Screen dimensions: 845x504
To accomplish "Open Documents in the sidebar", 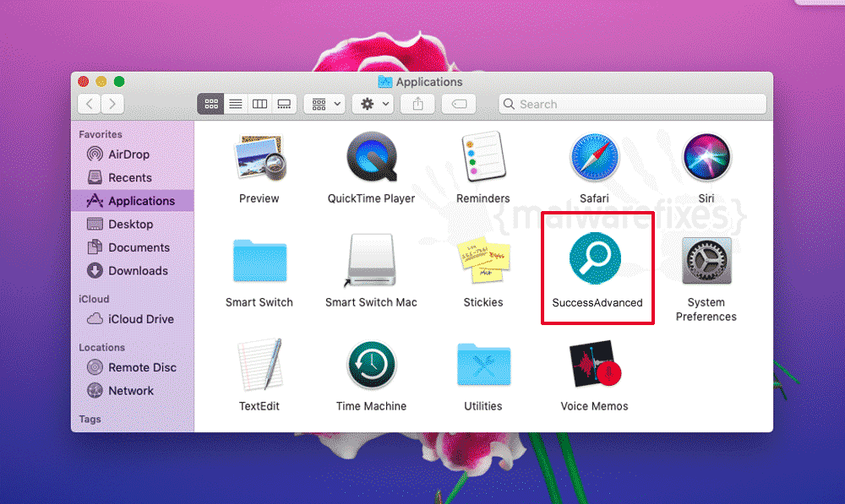I will pyautogui.click(x=133, y=247).
